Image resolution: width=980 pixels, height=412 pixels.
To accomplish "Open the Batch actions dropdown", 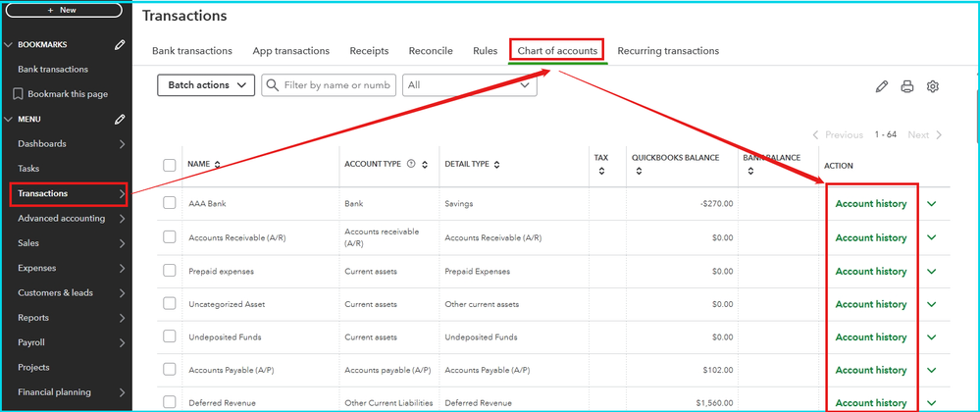I will pos(206,85).
